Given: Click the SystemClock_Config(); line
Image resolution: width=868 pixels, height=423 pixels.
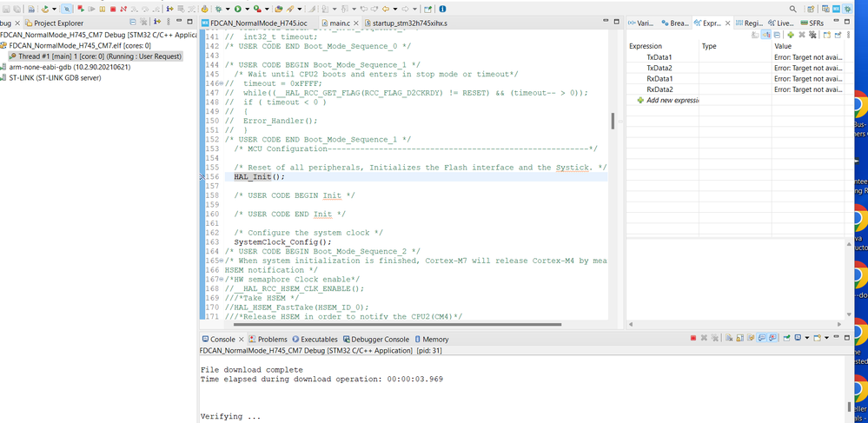Looking at the screenshot, I should [x=282, y=242].
